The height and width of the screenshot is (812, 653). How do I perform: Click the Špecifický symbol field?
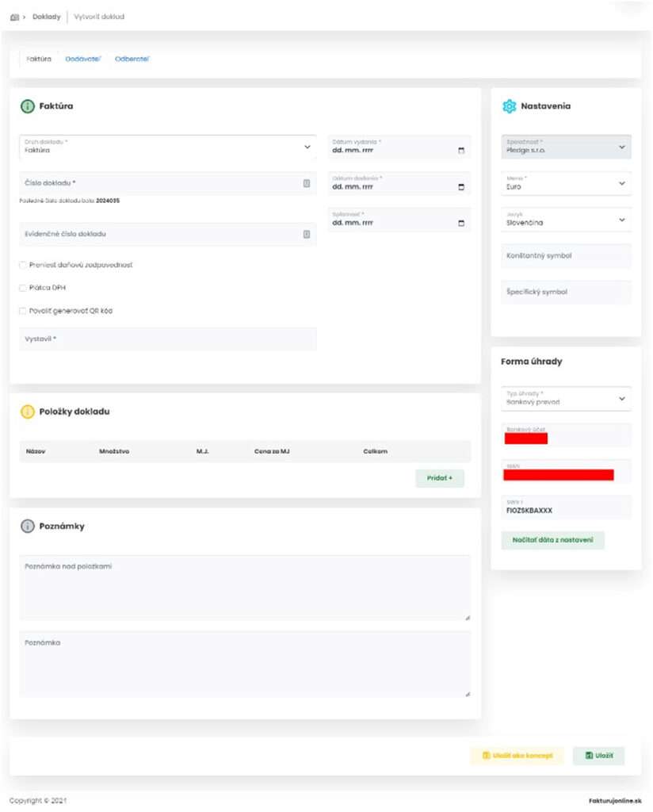pos(566,292)
